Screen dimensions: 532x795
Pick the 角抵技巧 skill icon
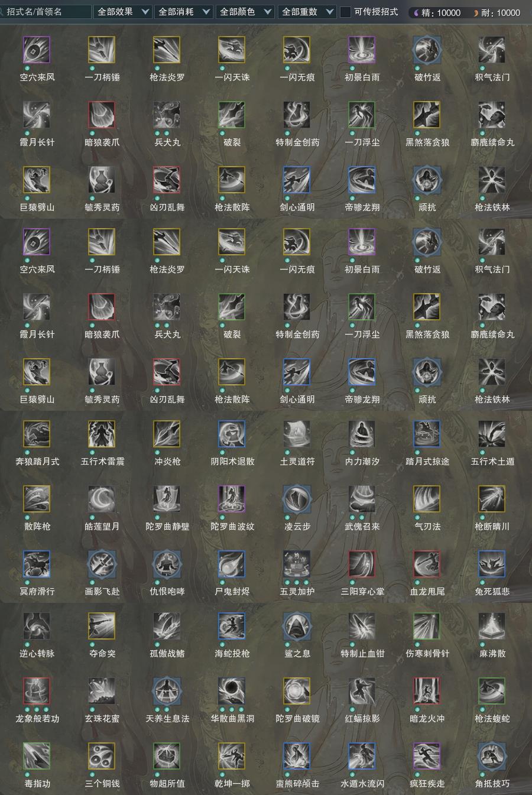pyautogui.click(x=492, y=756)
